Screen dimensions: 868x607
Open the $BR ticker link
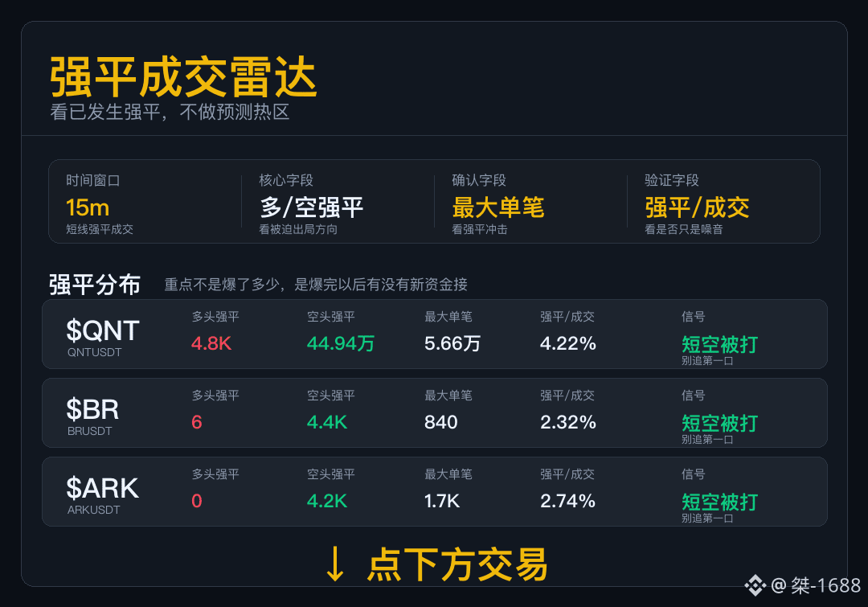pyautogui.click(x=92, y=409)
